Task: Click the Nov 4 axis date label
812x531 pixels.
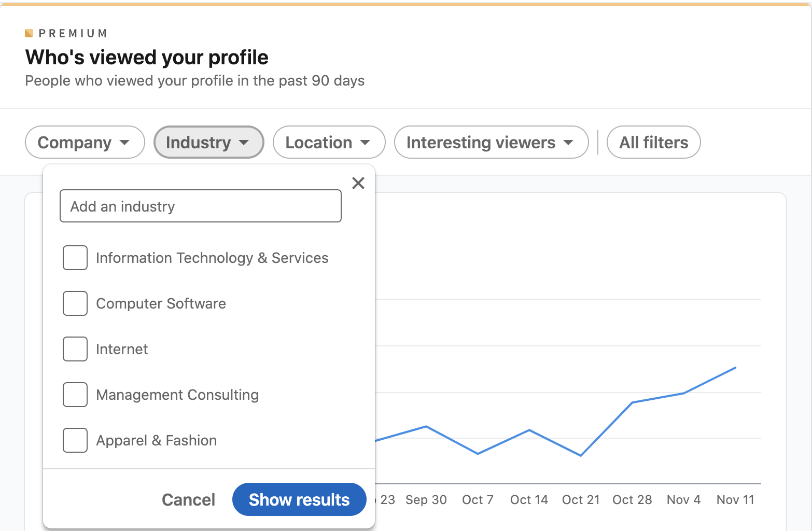Action: coord(683,500)
